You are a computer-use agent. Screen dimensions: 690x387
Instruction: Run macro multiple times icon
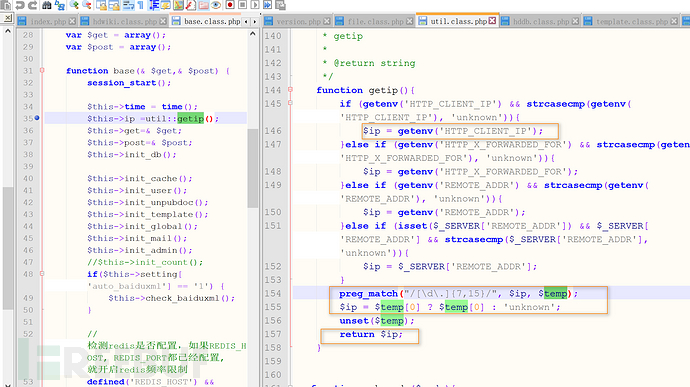tap(267, 5)
